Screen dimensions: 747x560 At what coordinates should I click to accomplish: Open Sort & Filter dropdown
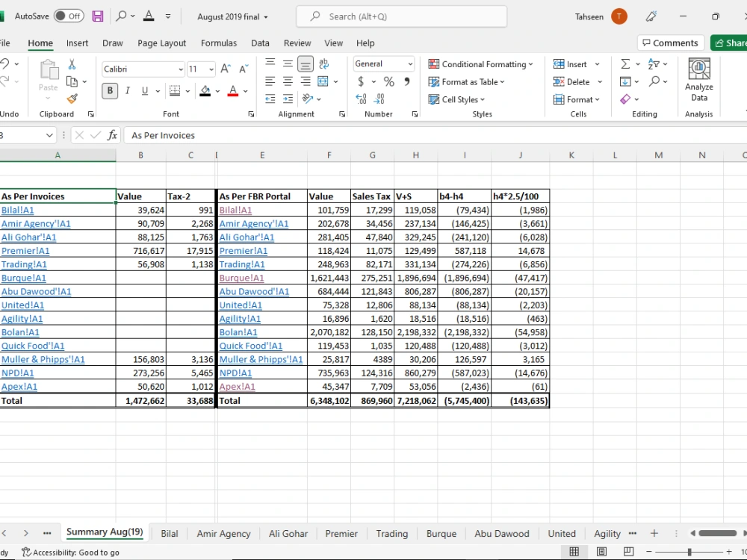tap(657, 63)
